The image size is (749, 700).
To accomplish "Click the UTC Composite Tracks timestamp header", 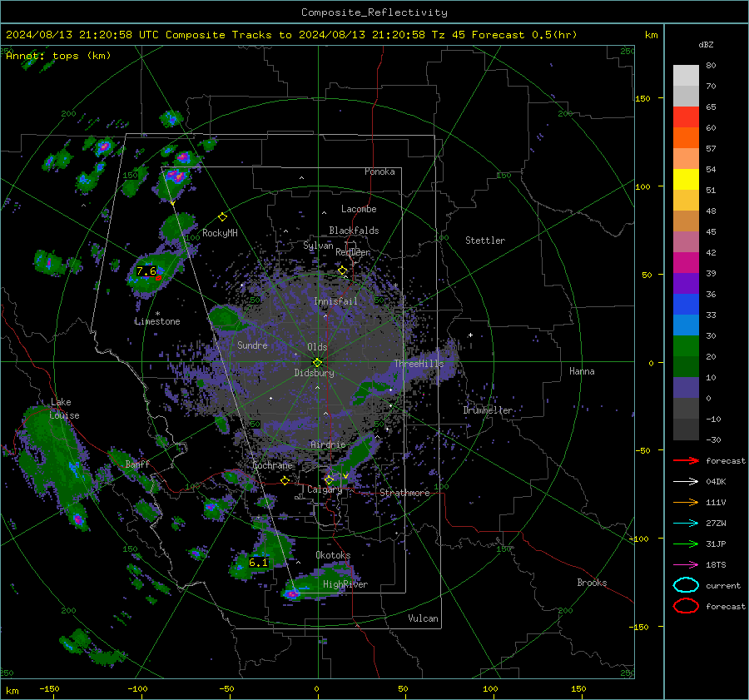I will [291, 35].
